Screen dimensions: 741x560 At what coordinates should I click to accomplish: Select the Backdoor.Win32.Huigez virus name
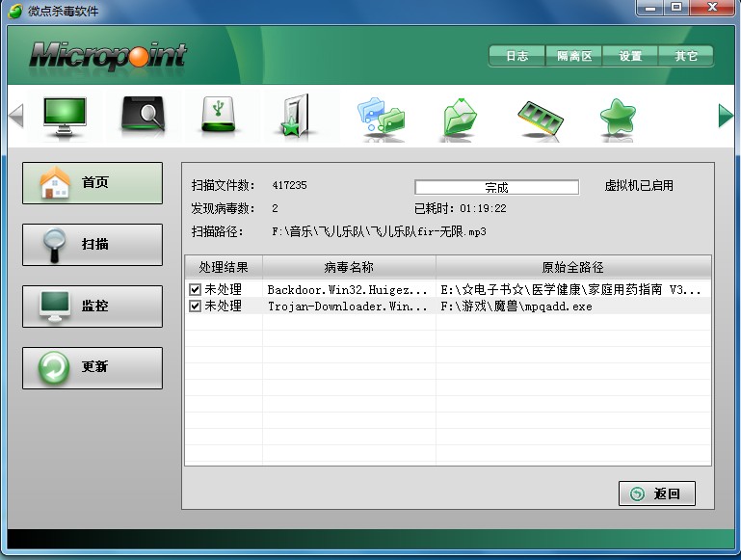point(347,290)
